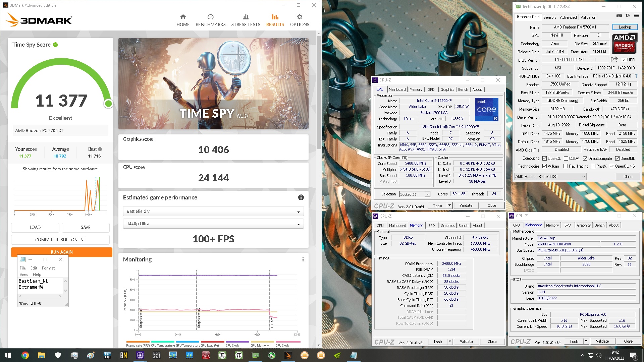644x362 pixels.
Task: Toggle the UEFI checkbox in GPU-Z
Action: tap(624, 60)
